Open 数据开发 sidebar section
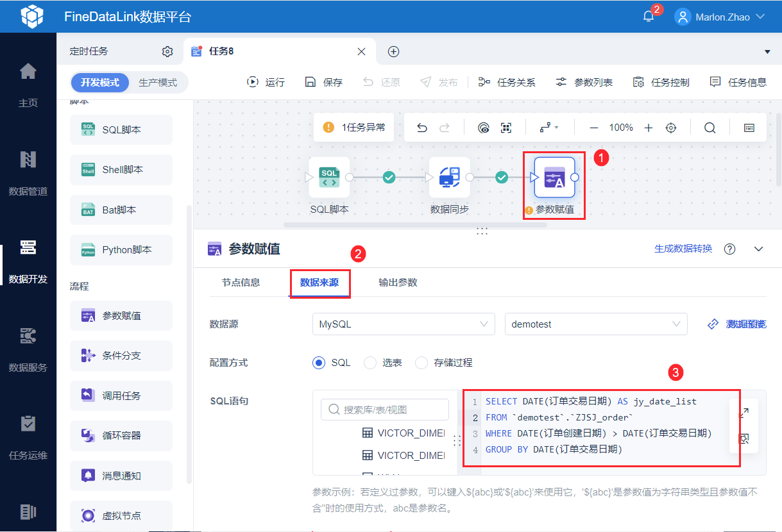The height and width of the screenshot is (532, 782). [x=28, y=262]
